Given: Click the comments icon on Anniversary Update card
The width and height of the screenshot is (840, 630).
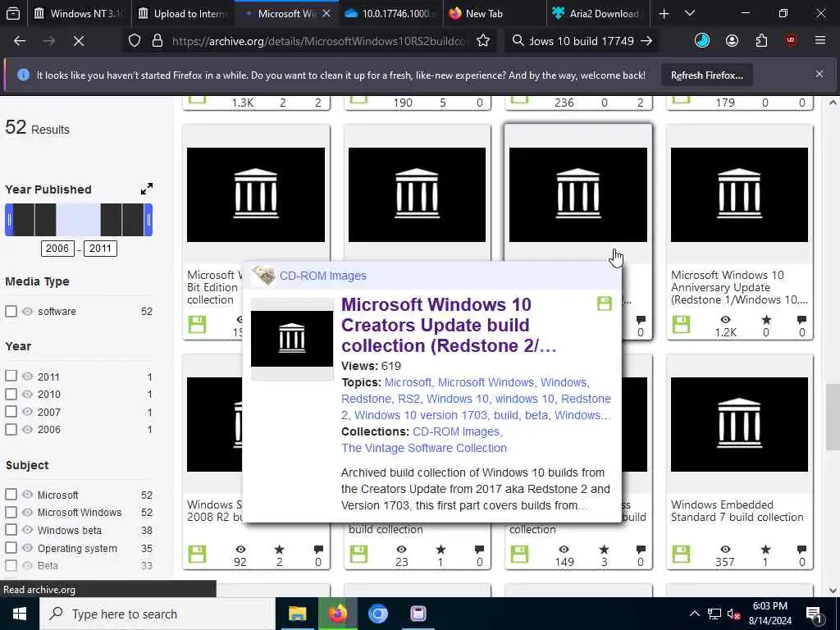Looking at the screenshot, I should point(801,320).
